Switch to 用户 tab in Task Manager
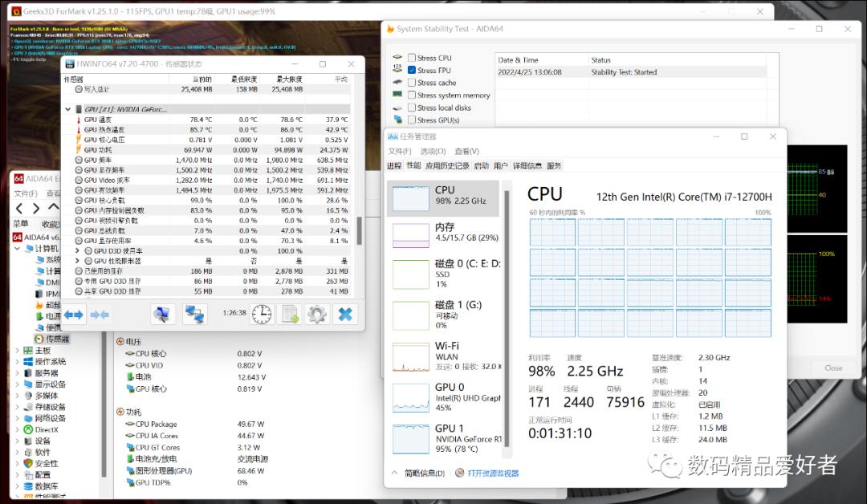 coord(500,166)
